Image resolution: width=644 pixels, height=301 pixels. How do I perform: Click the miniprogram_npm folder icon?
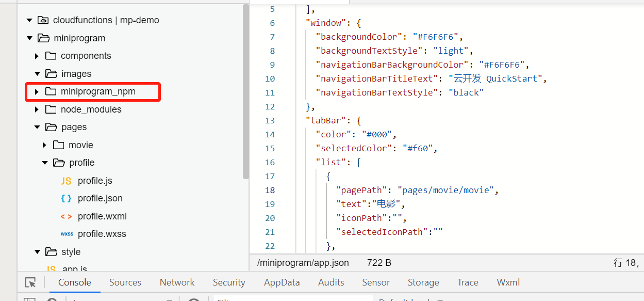(51, 91)
